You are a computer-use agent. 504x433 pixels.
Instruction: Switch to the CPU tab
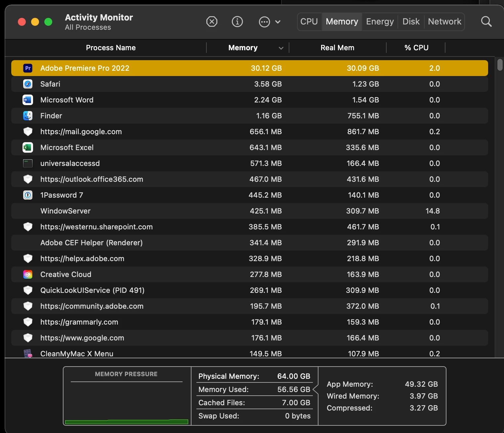click(x=309, y=22)
